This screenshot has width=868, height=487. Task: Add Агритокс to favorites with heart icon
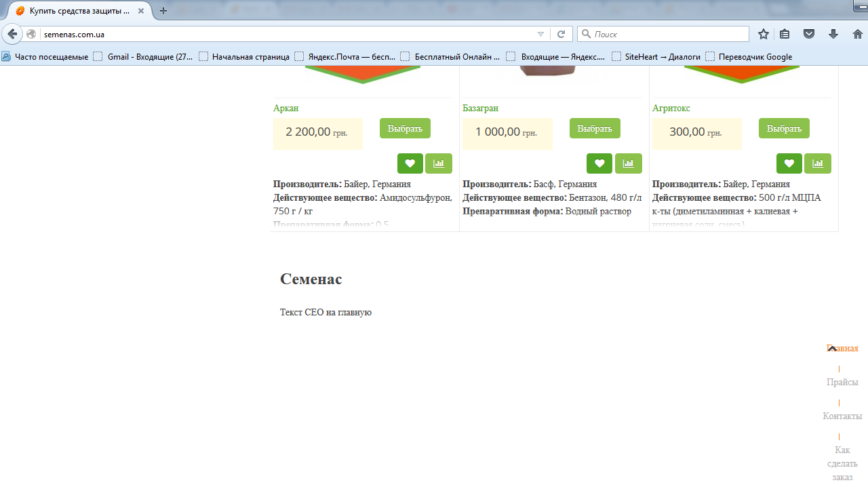click(789, 163)
